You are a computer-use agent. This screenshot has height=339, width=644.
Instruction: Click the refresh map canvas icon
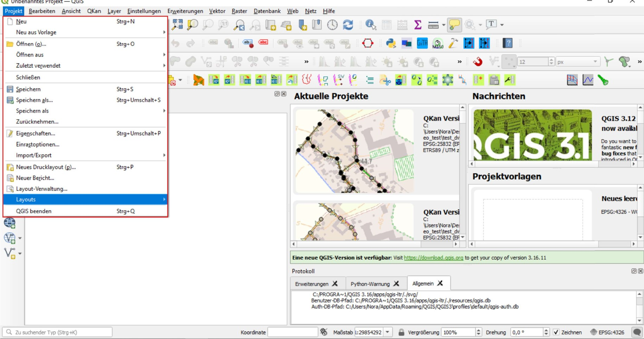[348, 25]
